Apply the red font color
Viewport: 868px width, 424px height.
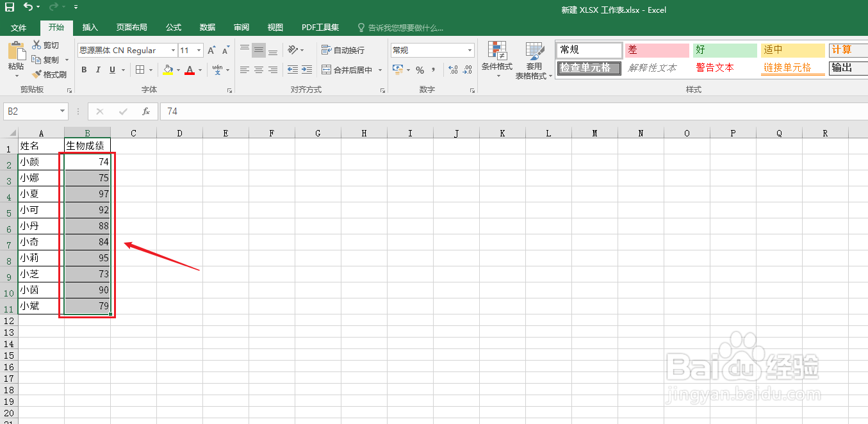pos(190,70)
